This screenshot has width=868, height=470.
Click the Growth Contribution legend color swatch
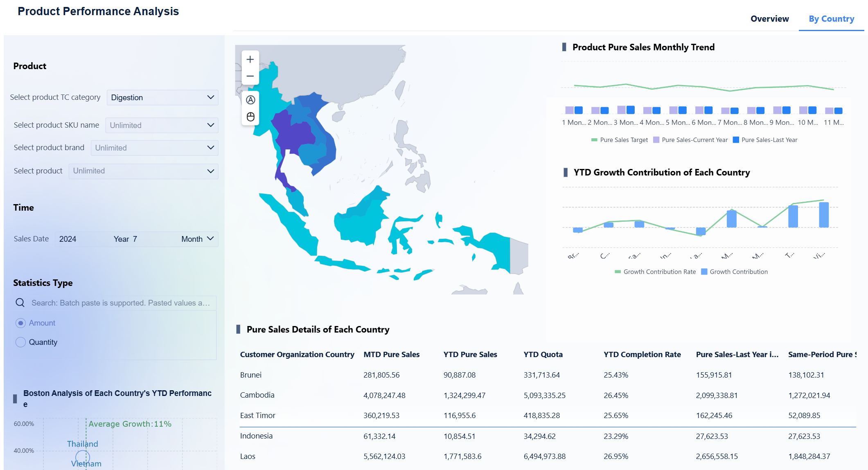[x=704, y=272]
